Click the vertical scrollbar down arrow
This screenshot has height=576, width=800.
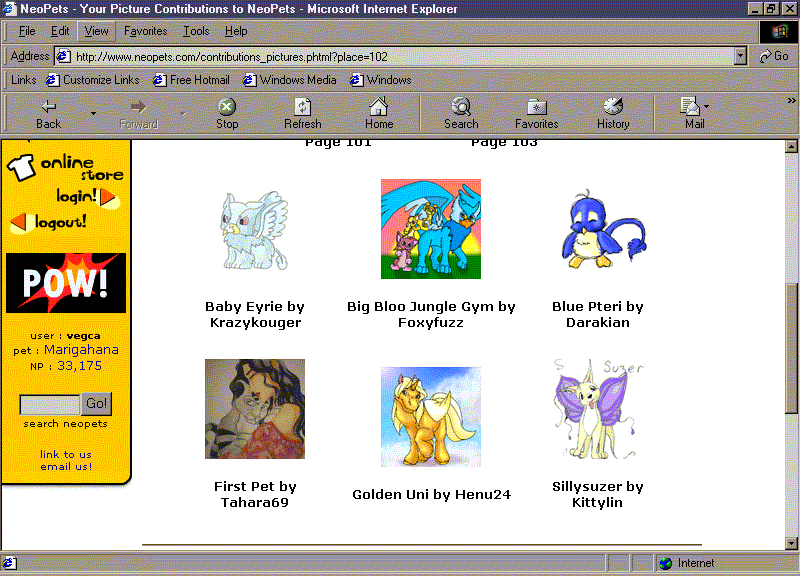(x=791, y=543)
